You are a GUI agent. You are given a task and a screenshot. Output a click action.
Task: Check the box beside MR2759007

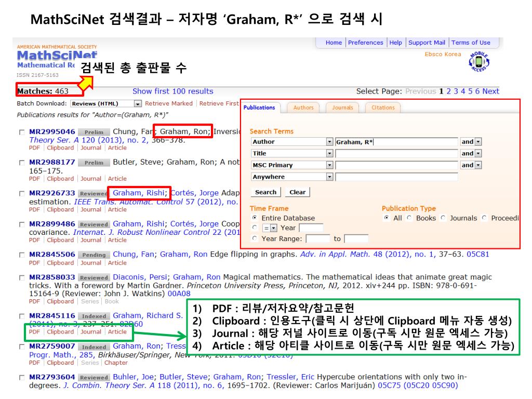[22, 347]
